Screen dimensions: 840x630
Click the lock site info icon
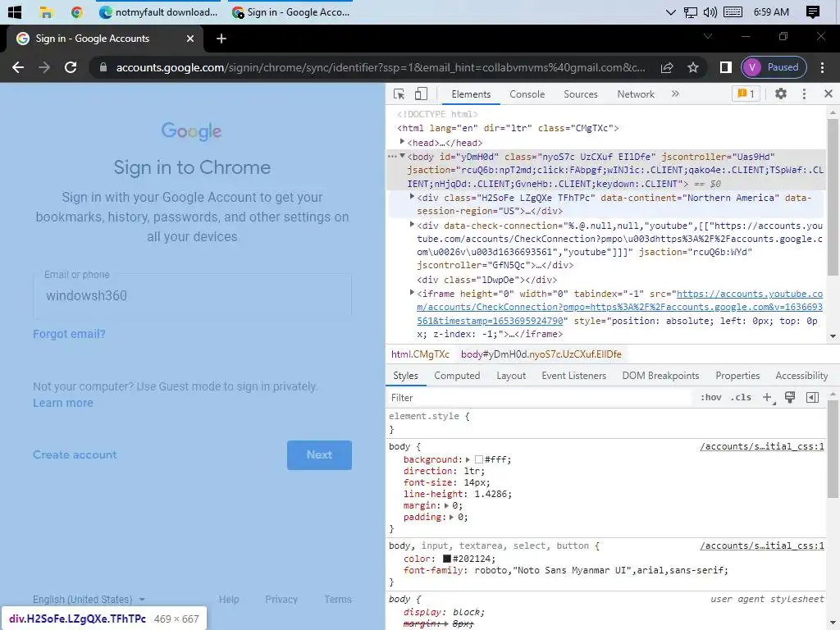coord(103,67)
